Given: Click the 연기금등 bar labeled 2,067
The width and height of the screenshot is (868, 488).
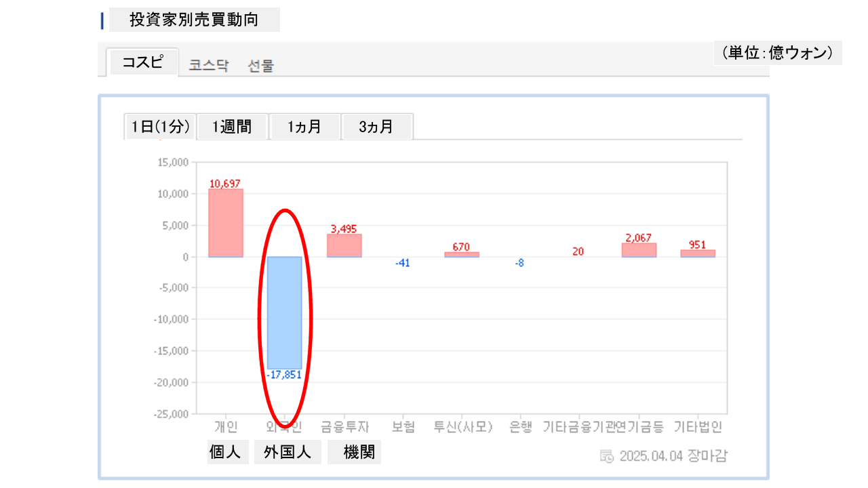Looking at the screenshot, I should tap(639, 250).
